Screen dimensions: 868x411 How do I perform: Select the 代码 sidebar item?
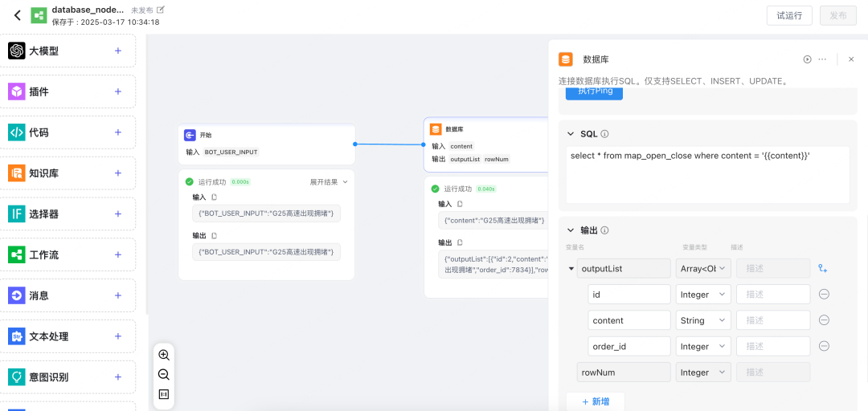[68, 132]
